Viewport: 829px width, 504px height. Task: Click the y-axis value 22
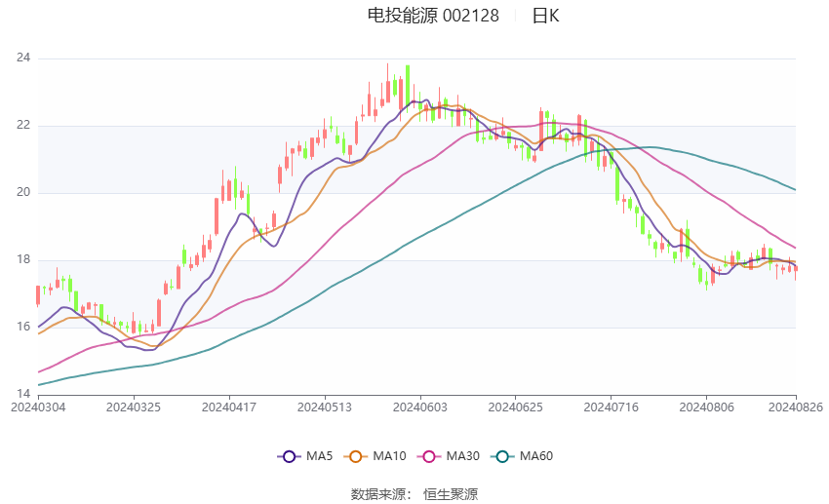(23, 125)
